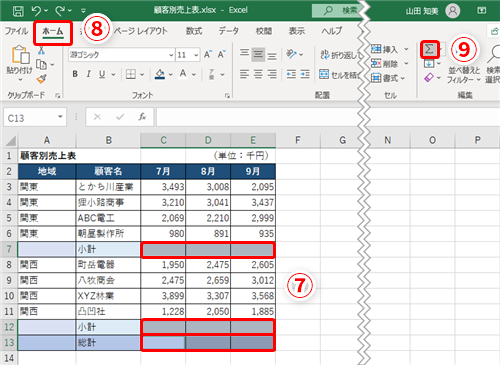Toggle align text left

click(x=244, y=74)
